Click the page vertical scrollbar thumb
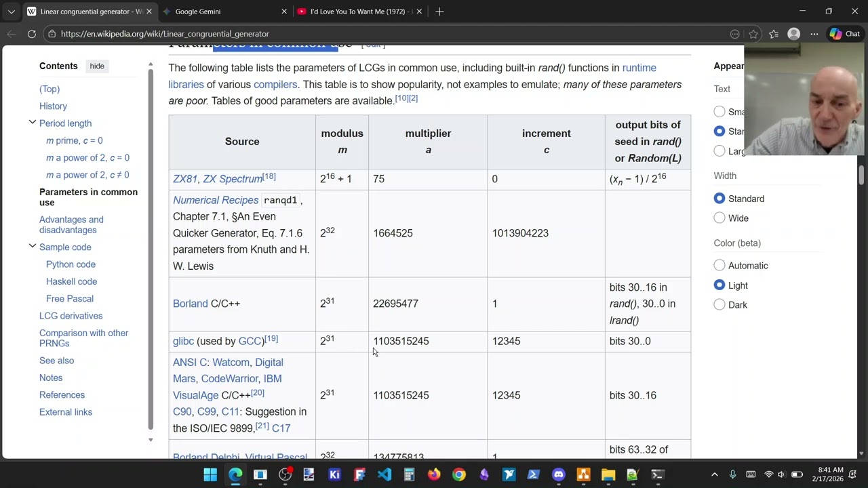Screen dimensions: 868x488 [861, 175]
